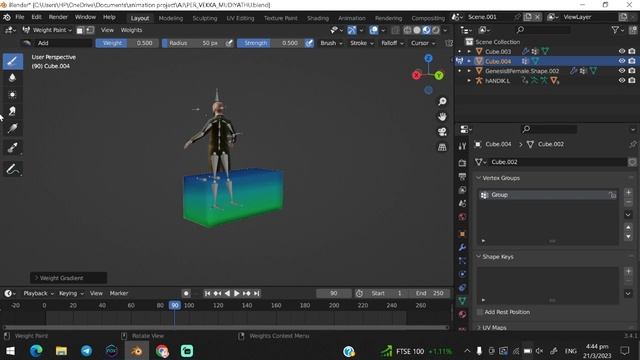Disable hANDIK.L in renders camera icon
This screenshot has height=360, width=640.
632,80
